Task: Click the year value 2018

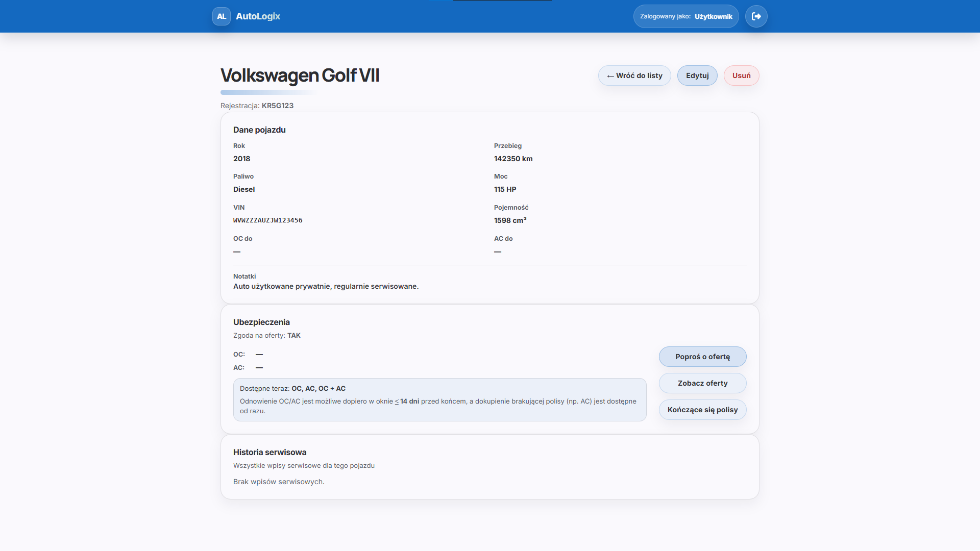Action: [x=241, y=159]
